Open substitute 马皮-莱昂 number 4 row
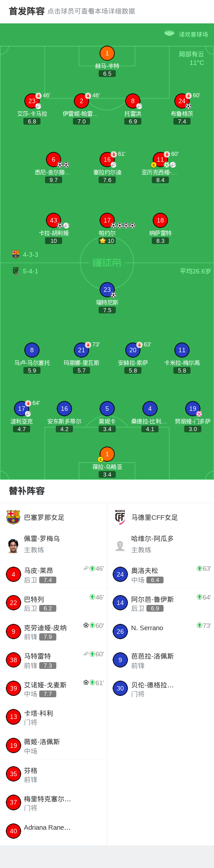This screenshot has width=214, height=868. point(54,574)
